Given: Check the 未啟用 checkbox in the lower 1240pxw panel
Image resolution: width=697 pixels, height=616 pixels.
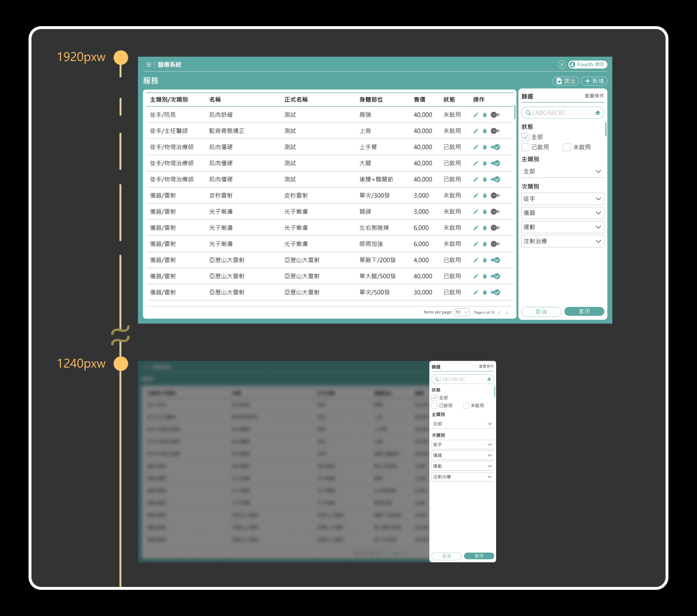Looking at the screenshot, I should pyautogui.click(x=466, y=406).
